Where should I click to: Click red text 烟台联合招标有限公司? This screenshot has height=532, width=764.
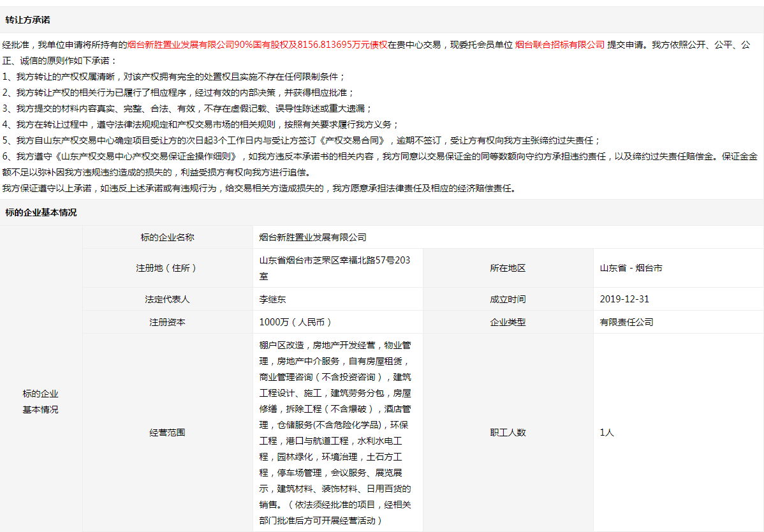[560, 45]
